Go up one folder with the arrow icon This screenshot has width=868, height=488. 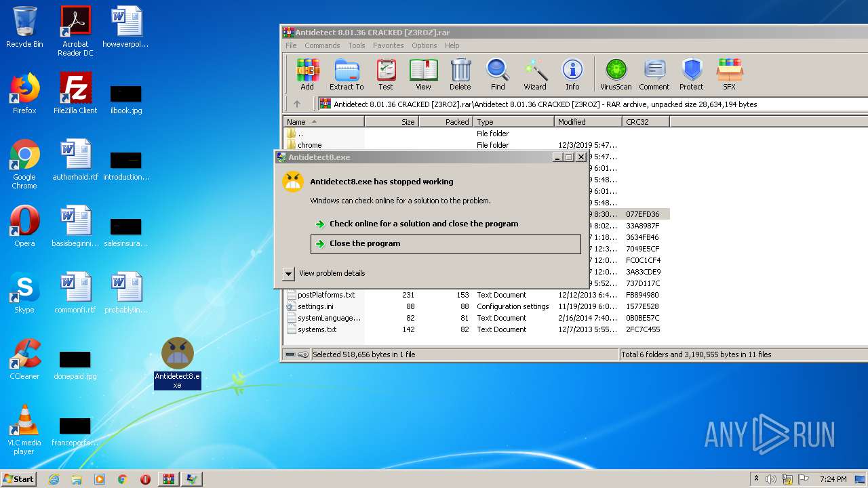[x=297, y=104]
